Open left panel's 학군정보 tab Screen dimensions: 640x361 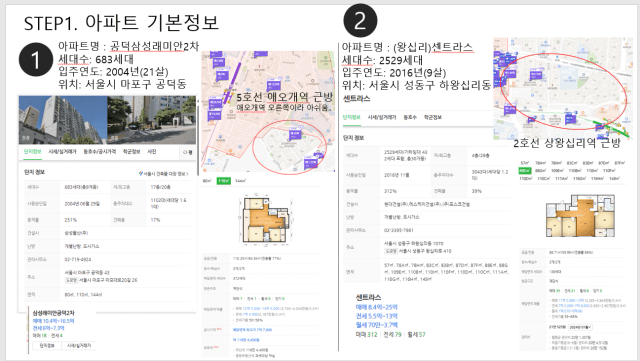(131, 152)
